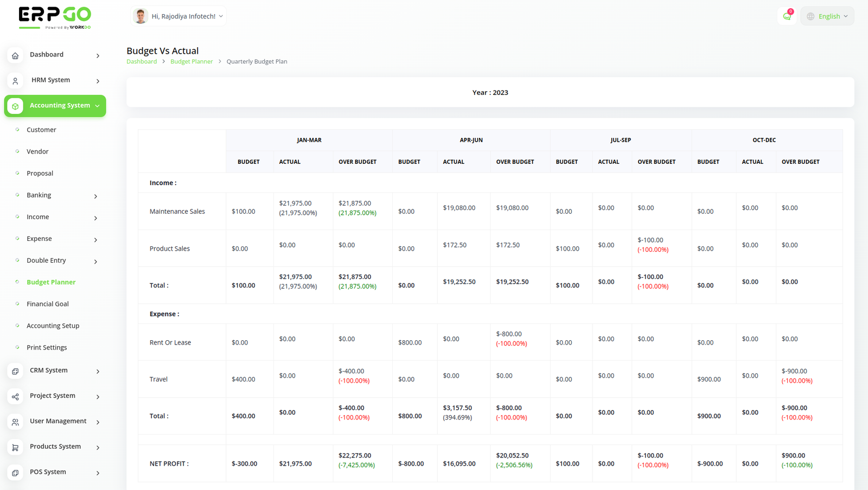Click the user avatar picture
Screen dimensions: 868x490
tap(141, 16)
